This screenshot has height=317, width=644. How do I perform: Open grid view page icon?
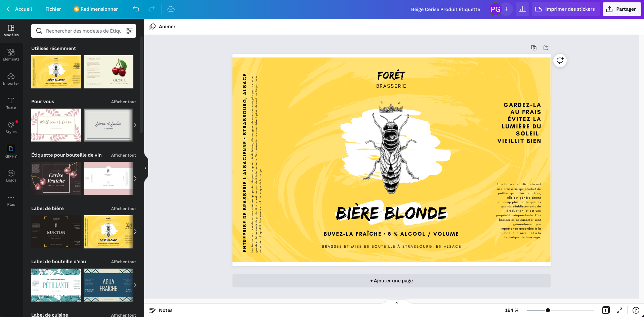click(606, 310)
